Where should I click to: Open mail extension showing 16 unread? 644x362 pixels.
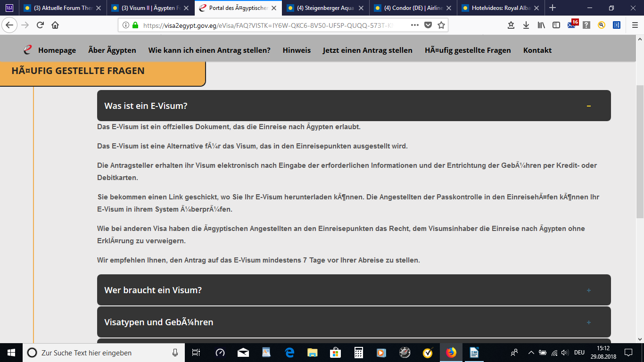572,25
